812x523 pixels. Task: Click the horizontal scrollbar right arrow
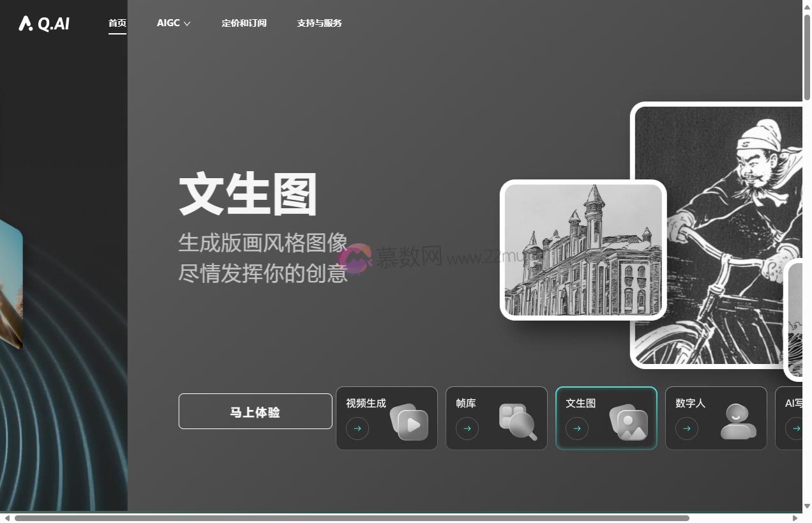pyautogui.click(x=795, y=518)
